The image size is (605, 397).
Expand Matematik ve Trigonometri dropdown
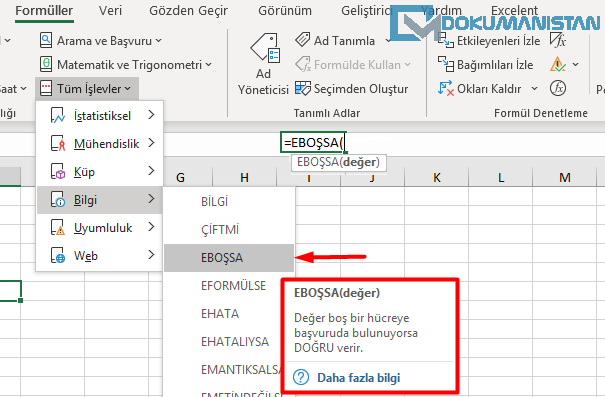[x=209, y=65]
